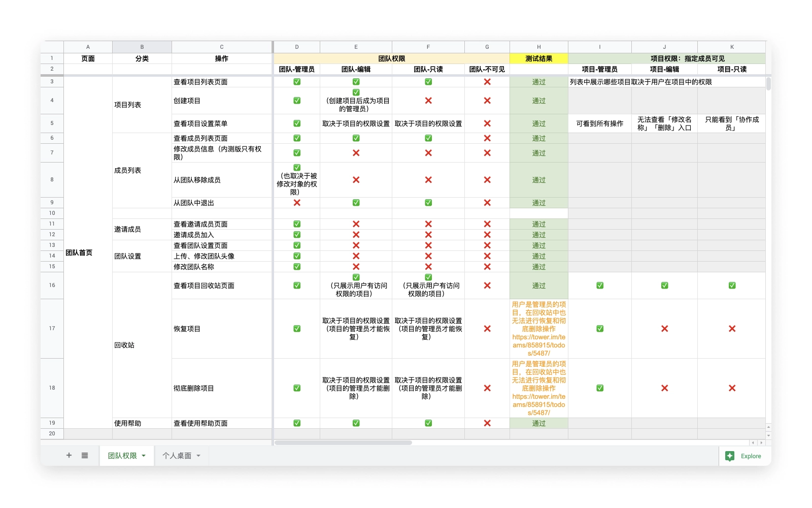Viewport: 812px width, 508px height.
Task: Click the horizontal scrollbar thumb
Action: (343, 443)
